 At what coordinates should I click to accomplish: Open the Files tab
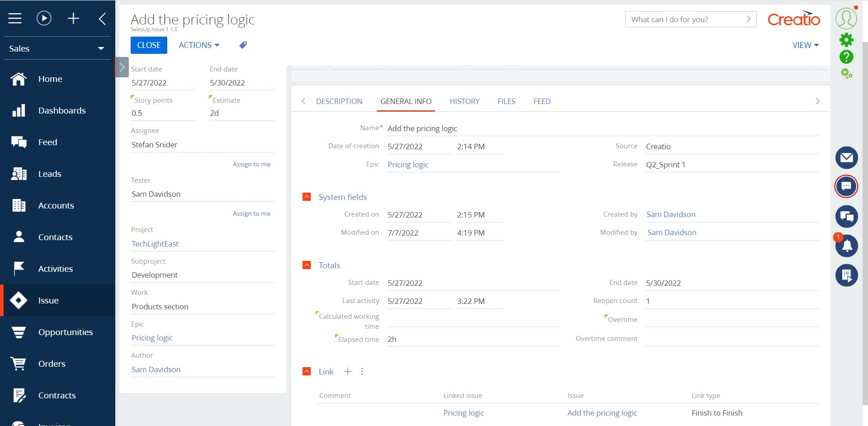coord(506,101)
